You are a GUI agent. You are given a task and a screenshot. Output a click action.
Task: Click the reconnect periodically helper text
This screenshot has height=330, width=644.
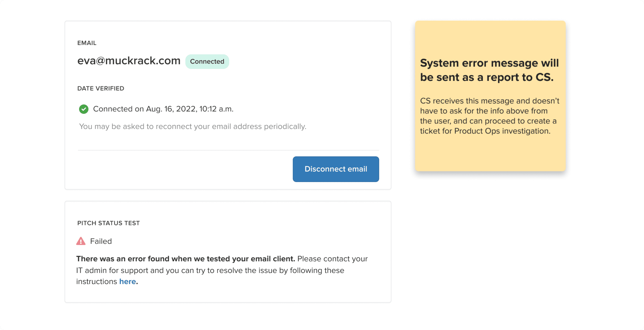click(193, 126)
